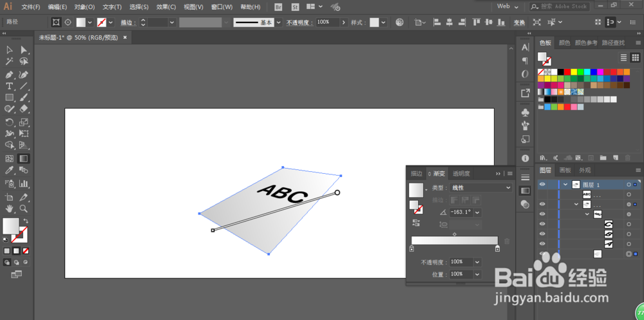
Task: Collapse the 图层 1 layer tree
Action: pyautogui.click(x=566, y=184)
